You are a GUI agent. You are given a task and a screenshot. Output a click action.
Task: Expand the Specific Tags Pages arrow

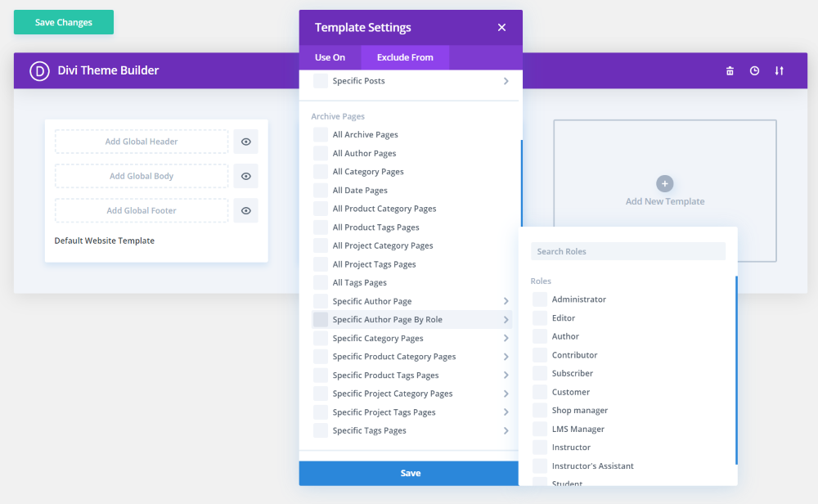click(506, 431)
